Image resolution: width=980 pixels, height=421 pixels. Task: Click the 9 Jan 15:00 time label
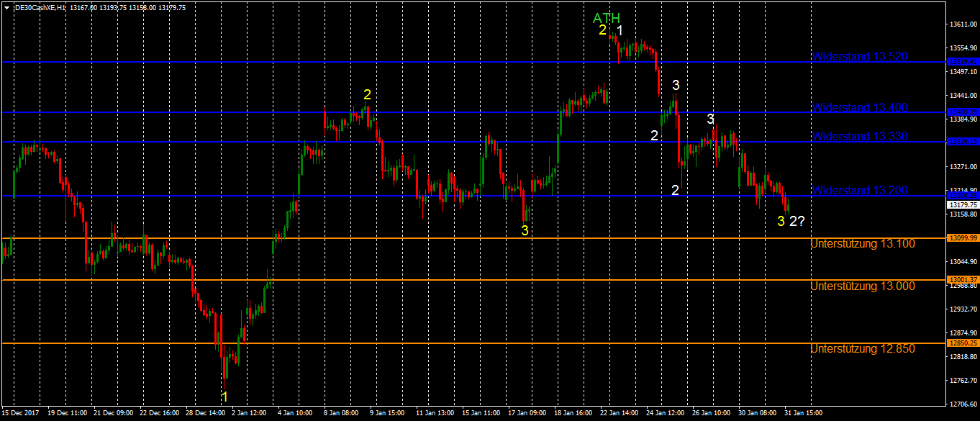point(389,415)
